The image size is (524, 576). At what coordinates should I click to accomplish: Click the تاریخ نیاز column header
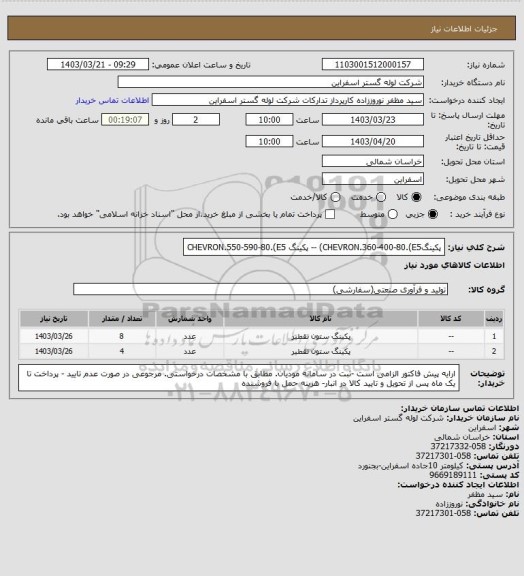pyautogui.click(x=54, y=318)
